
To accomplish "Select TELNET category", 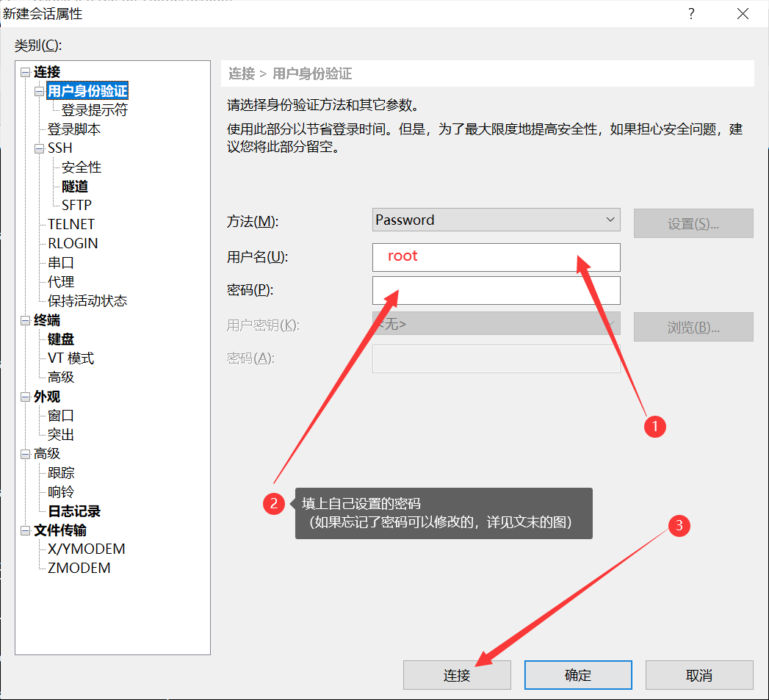I will 71,224.
